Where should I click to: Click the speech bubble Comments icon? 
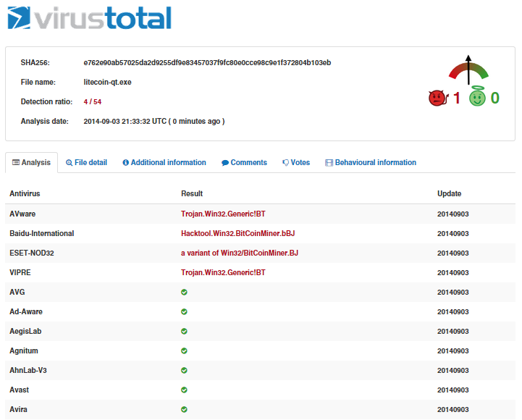(225, 163)
